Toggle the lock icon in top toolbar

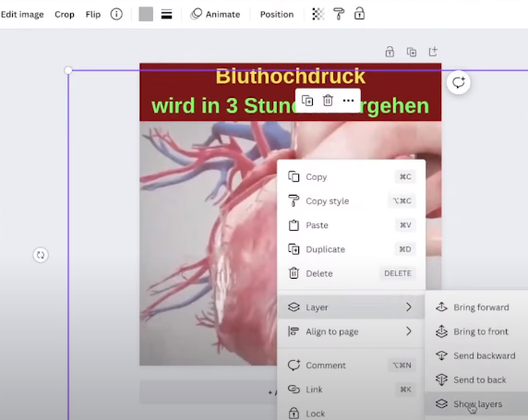[x=359, y=14]
